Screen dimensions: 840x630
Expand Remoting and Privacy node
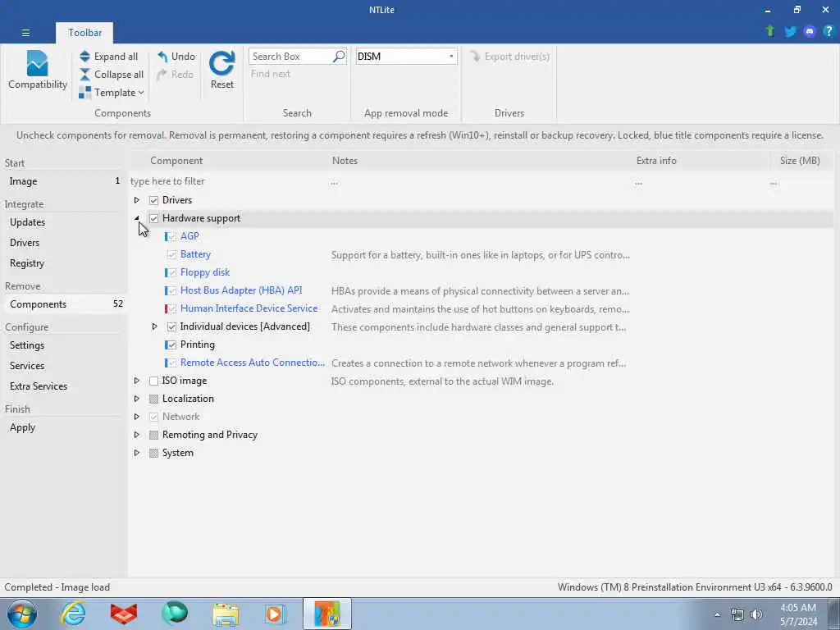(137, 435)
